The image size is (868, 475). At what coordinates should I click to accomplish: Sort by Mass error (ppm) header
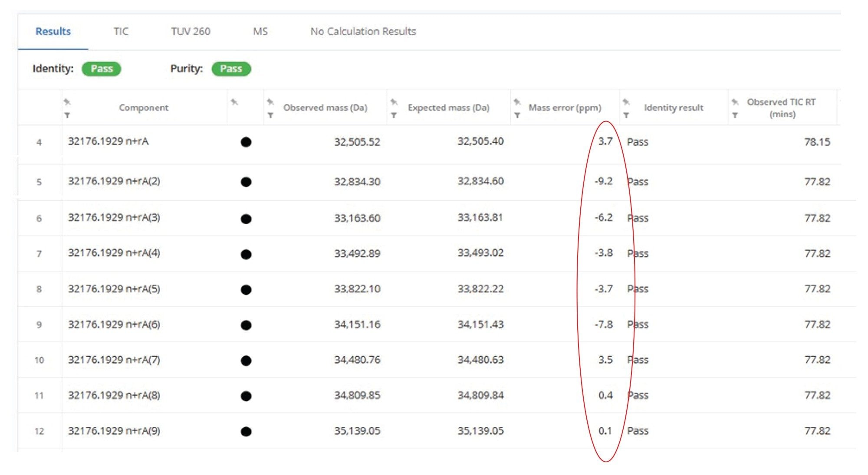click(x=565, y=108)
